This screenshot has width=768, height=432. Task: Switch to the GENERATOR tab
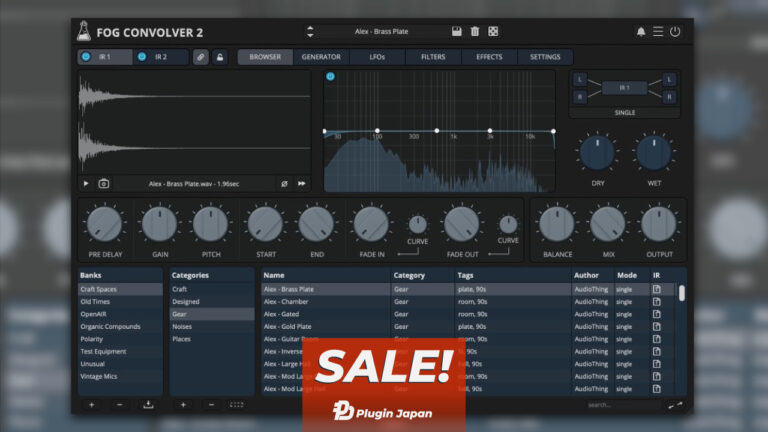pyautogui.click(x=321, y=57)
